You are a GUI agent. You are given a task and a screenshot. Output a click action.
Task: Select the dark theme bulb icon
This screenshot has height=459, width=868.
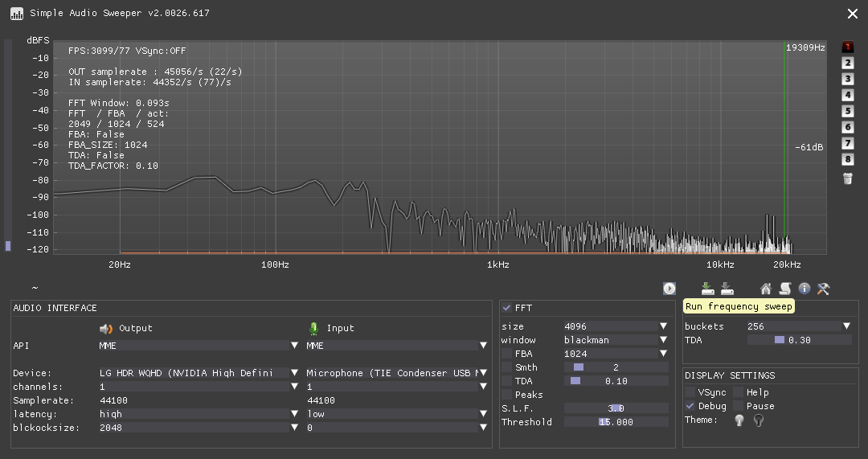coord(758,420)
